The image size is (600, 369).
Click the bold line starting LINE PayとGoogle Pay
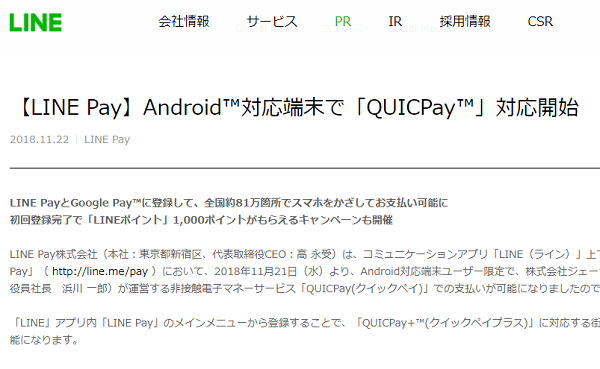(229, 203)
